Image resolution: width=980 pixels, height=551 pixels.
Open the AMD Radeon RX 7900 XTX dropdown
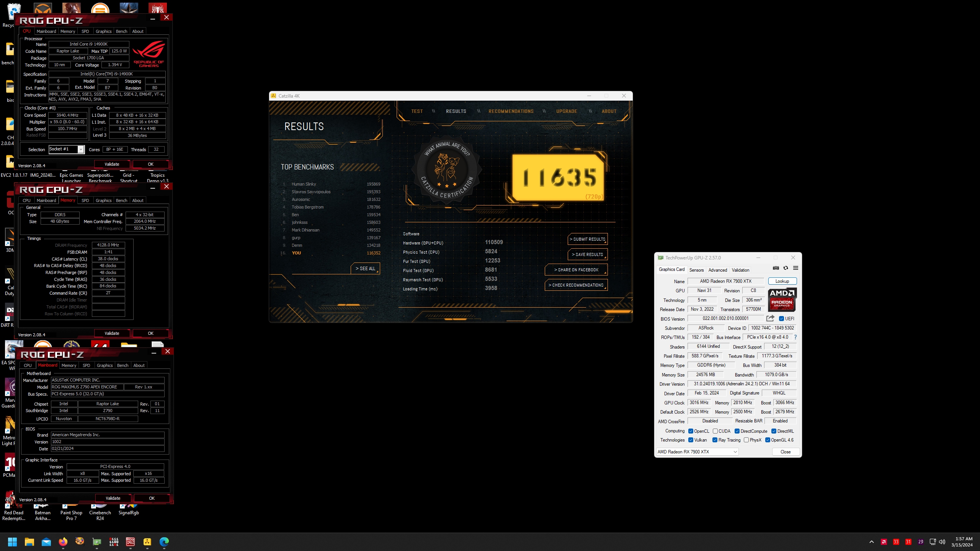point(697,452)
